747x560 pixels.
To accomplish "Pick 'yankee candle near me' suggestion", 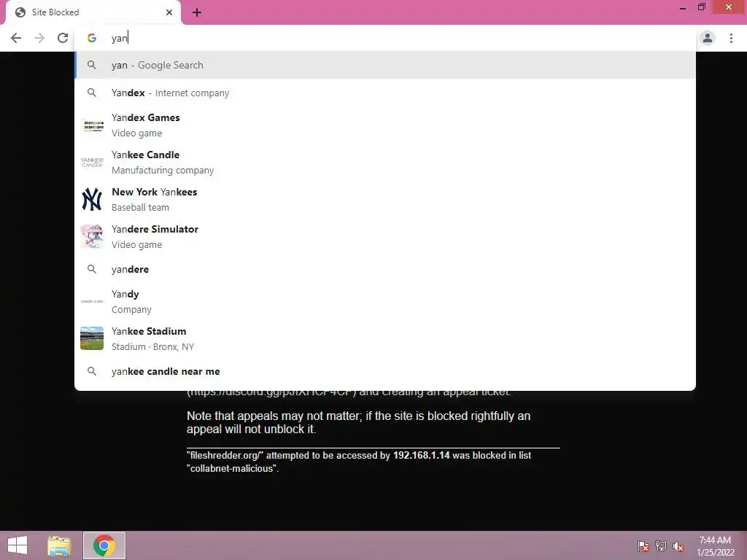I will 385,371.
